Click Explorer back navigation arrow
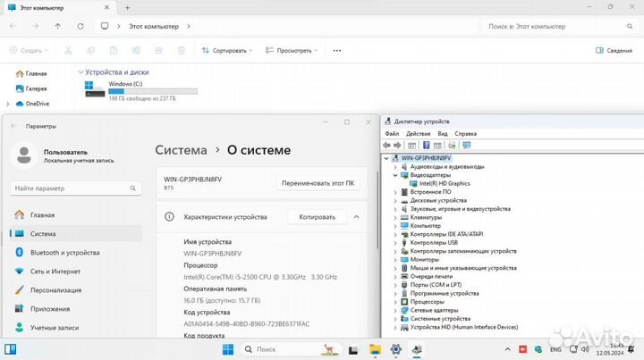This screenshot has width=644, height=360. [x=13, y=26]
